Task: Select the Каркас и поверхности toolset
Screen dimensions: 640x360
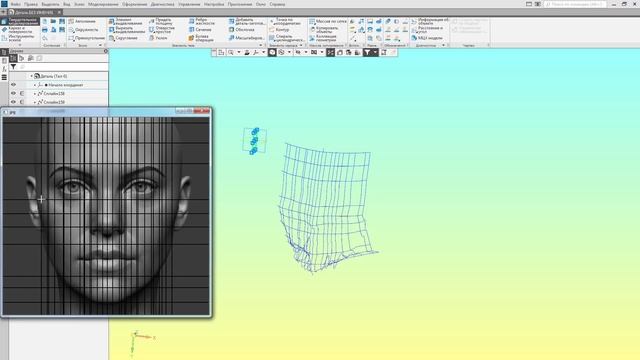Action: pos(17,30)
